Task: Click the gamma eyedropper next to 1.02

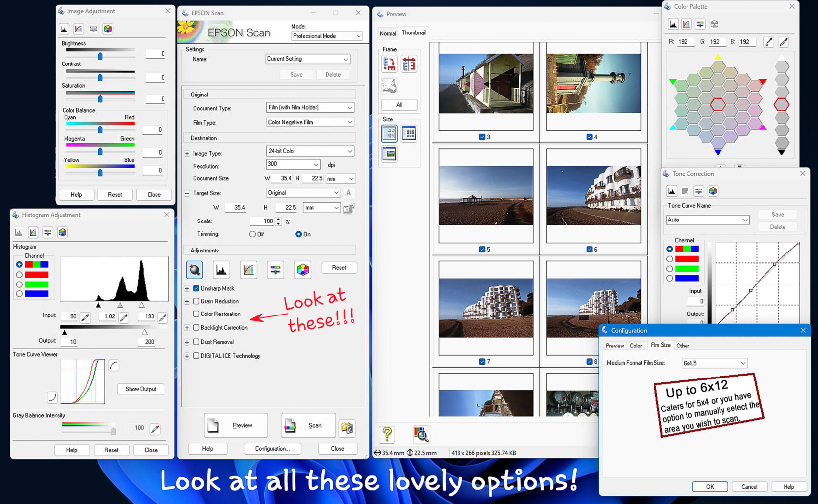Action: coord(124,317)
